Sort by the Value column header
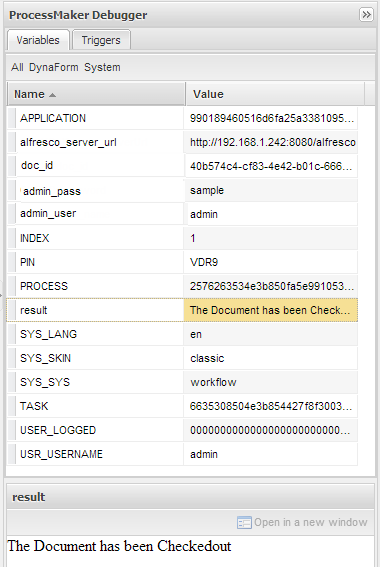This screenshot has width=380, height=567. [275, 94]
